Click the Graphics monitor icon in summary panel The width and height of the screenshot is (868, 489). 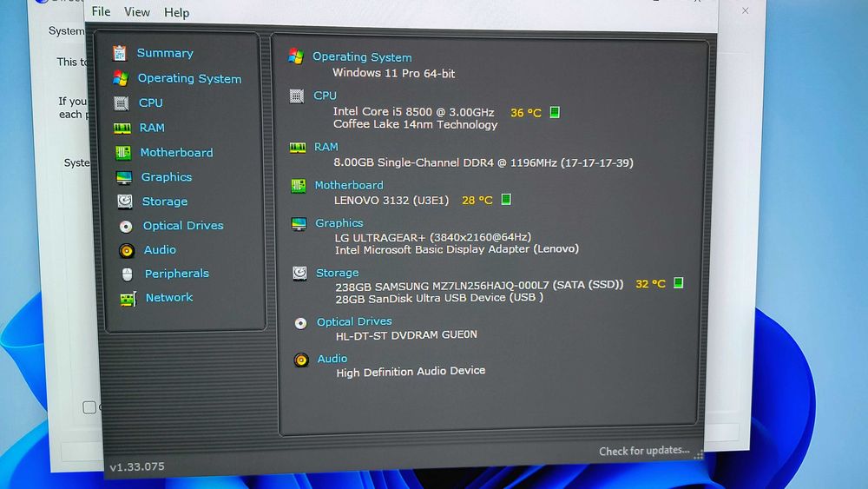(x=299, y=224)
